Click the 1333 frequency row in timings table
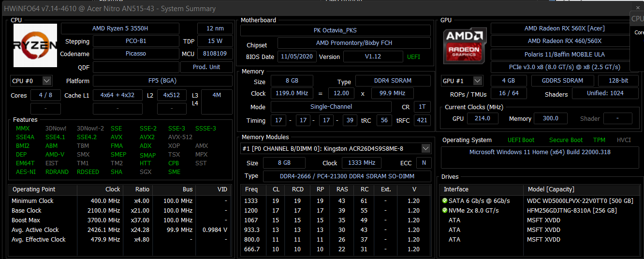This screenshot has width=644, height=259. [x=337, y=201]
